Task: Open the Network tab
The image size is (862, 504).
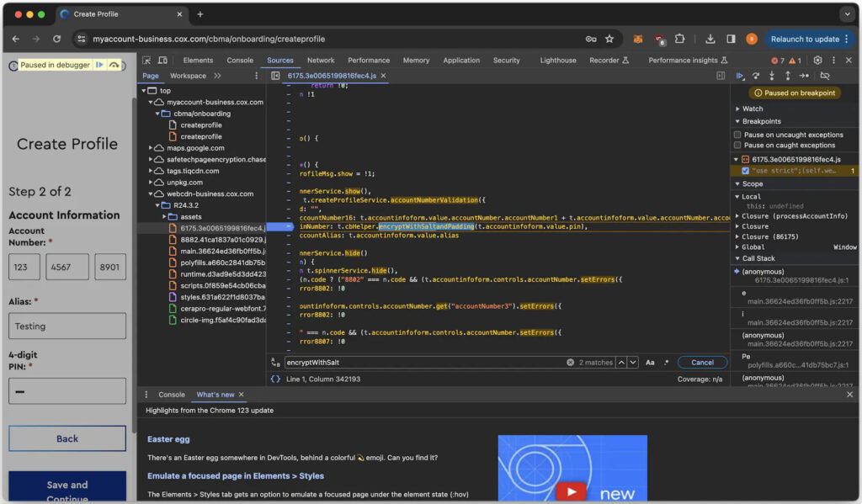Action: (x=321, y=61)
